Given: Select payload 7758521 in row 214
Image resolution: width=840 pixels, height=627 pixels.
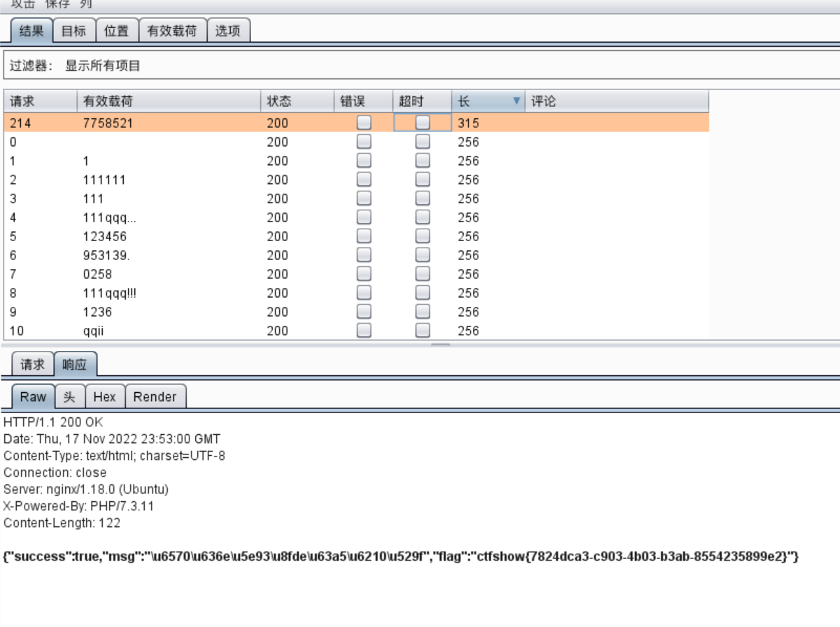Looking at the screenshot, I should tap(108, 124).
